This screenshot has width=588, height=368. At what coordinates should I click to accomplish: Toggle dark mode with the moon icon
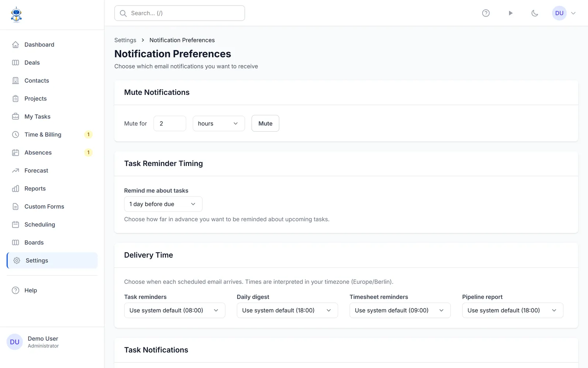[x=535, y=13]
